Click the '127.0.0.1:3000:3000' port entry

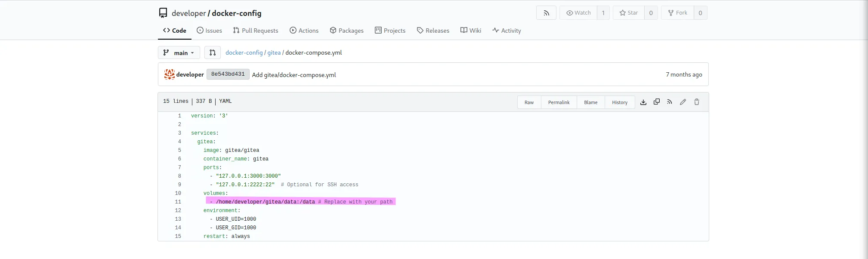(248, 176)
